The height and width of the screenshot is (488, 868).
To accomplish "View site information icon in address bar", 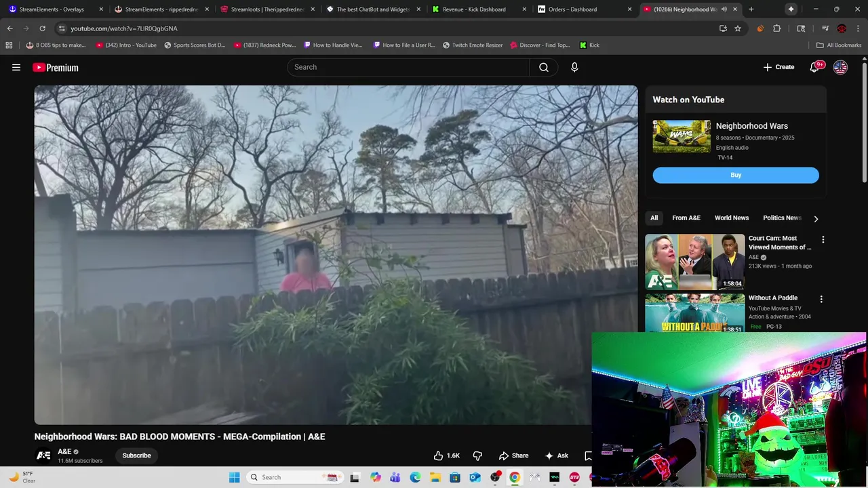I will click(x=62, y=28).
